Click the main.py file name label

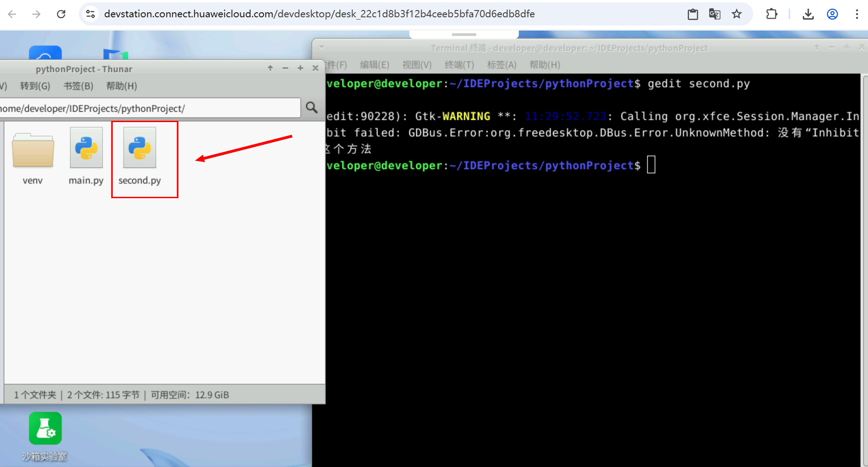coord(86,180)
